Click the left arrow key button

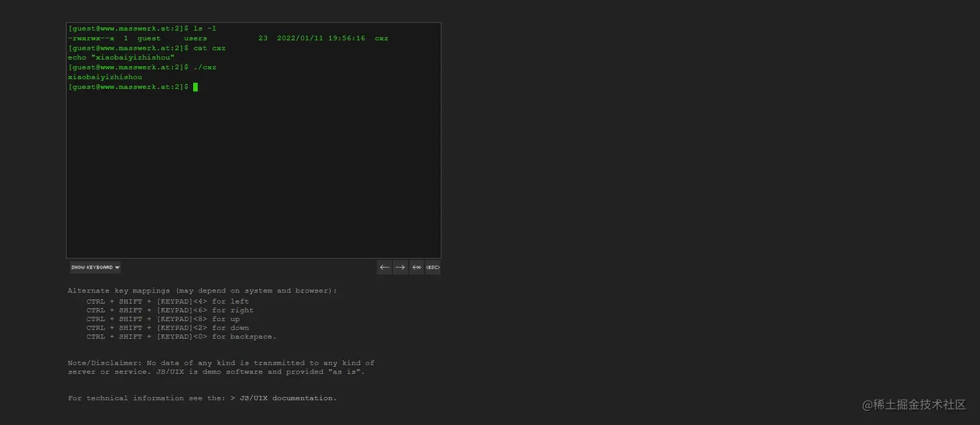point(384,267)
